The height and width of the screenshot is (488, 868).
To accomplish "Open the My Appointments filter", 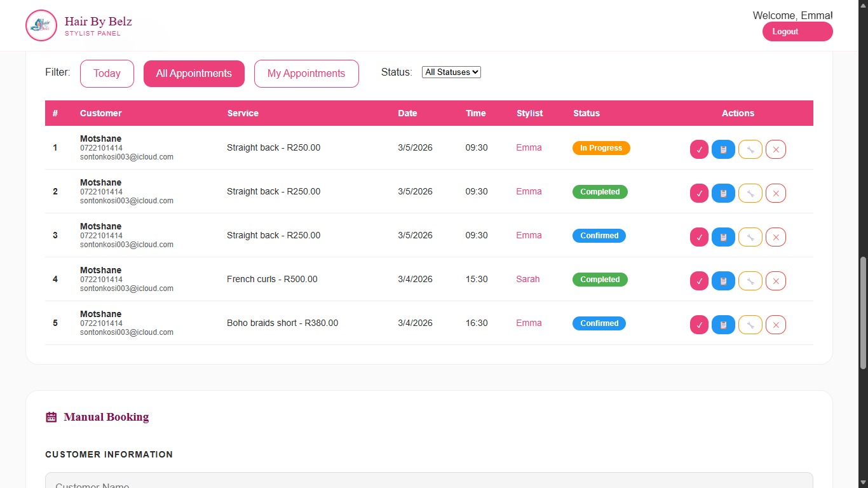I will [x=306, y=73].
